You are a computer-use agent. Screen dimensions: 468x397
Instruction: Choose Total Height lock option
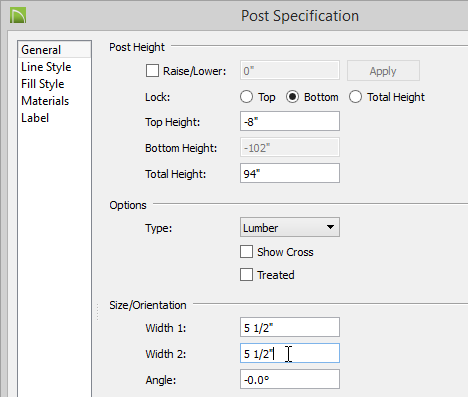[x=355, y=97]
